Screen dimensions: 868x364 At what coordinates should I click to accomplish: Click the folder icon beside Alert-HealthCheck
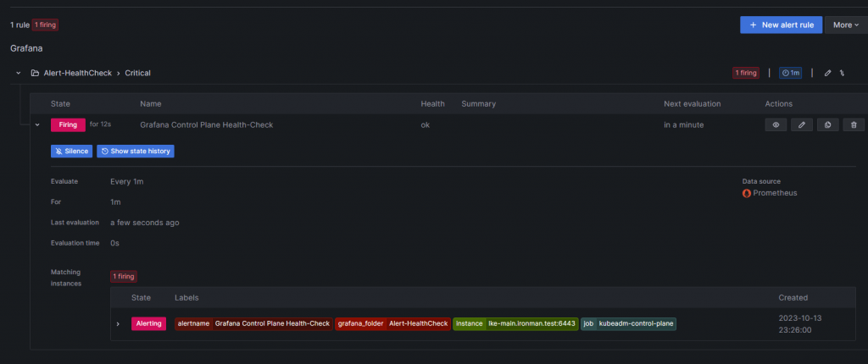35,73
